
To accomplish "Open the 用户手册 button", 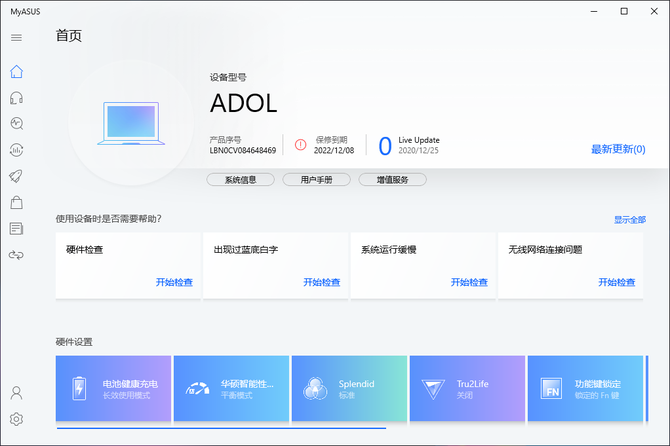I will point(316,180).
